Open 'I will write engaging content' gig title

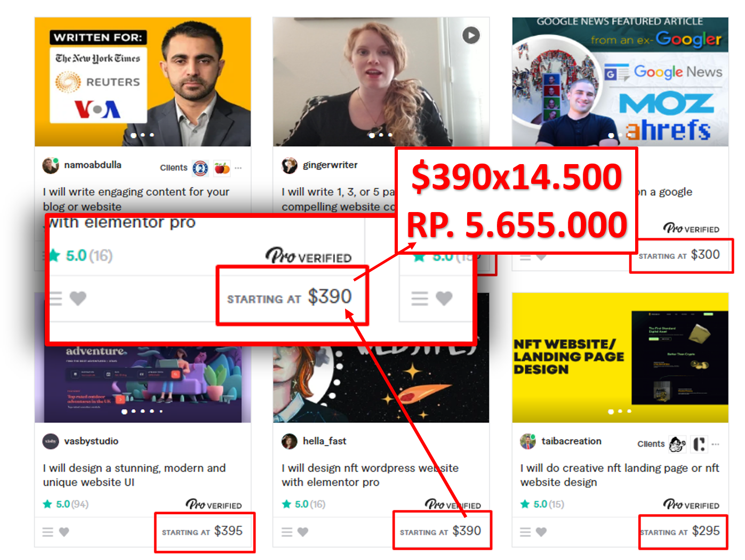(136, 199)
